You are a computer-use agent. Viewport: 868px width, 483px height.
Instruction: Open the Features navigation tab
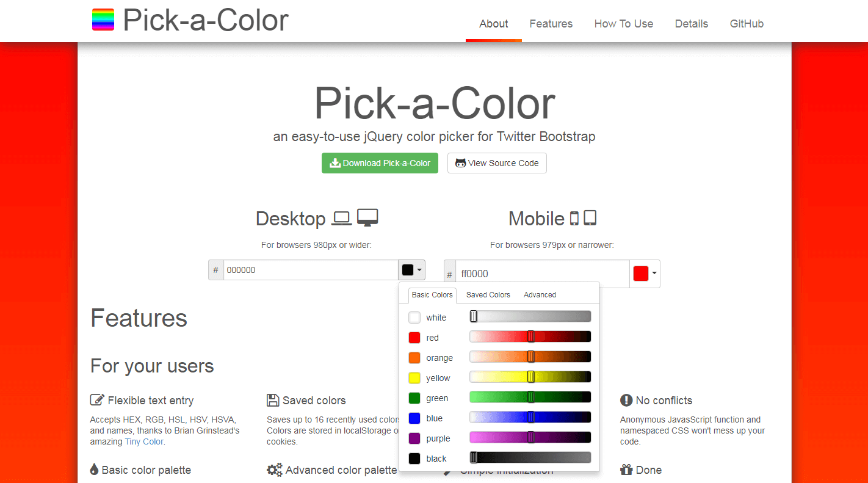point(551,24)
